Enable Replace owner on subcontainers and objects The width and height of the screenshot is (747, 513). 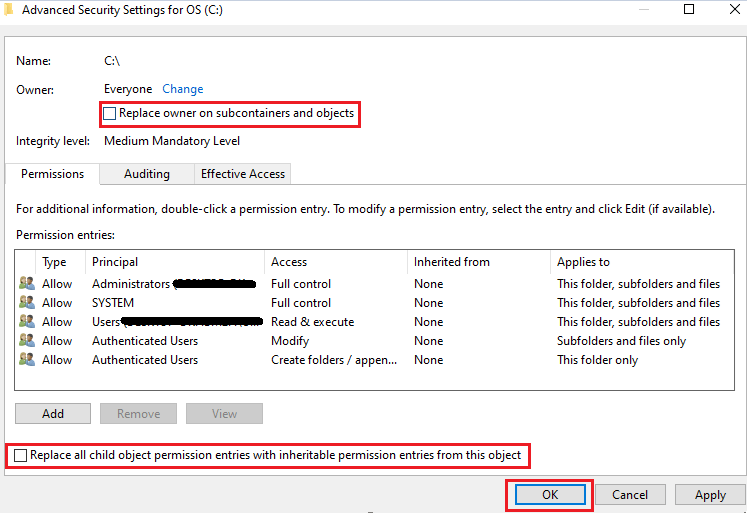tap(110, 113)
